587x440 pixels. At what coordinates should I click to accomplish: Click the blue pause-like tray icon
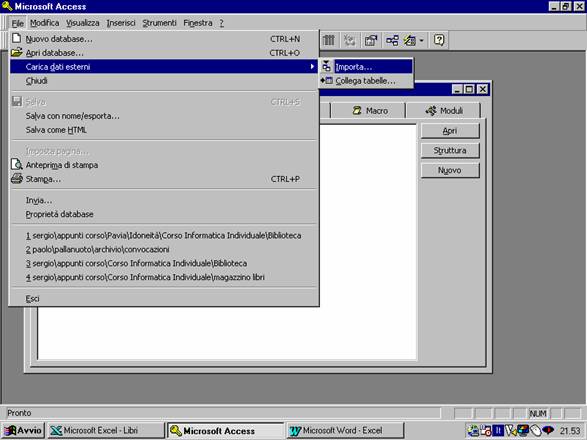(x=498, y=431)
